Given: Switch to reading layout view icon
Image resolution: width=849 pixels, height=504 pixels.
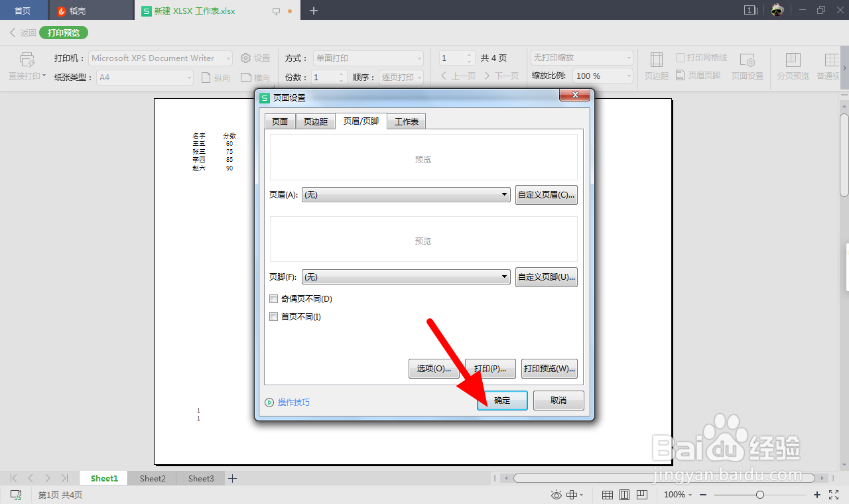Looking at the screenshot, I should (641, 495).
